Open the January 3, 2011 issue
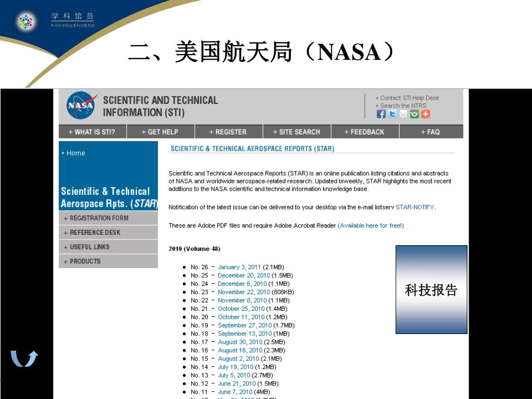Screen dimensions: 532x399 tap(239, 267)
